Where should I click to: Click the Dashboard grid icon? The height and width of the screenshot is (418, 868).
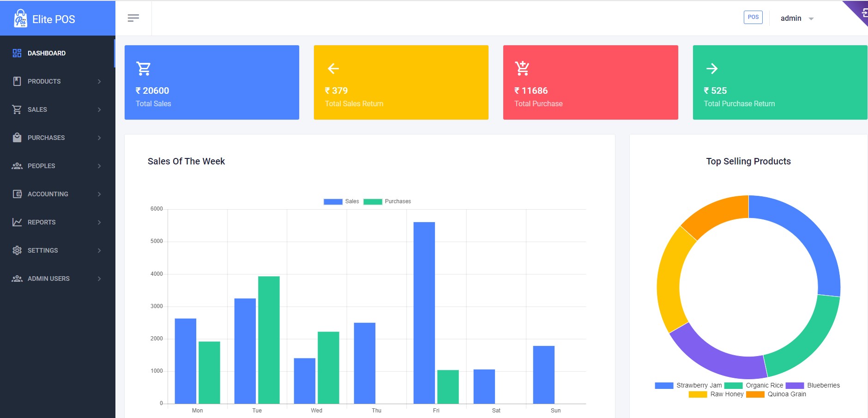point(17,53)
